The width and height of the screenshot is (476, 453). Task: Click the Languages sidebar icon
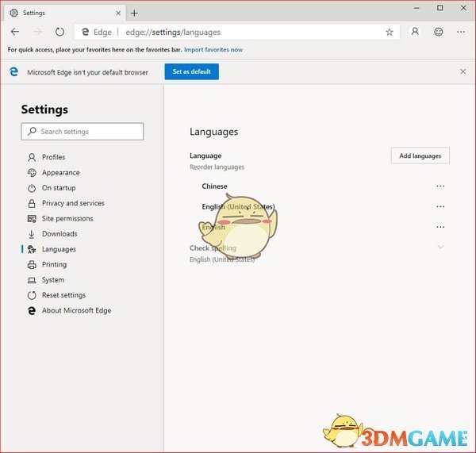[x=32, y=249]
